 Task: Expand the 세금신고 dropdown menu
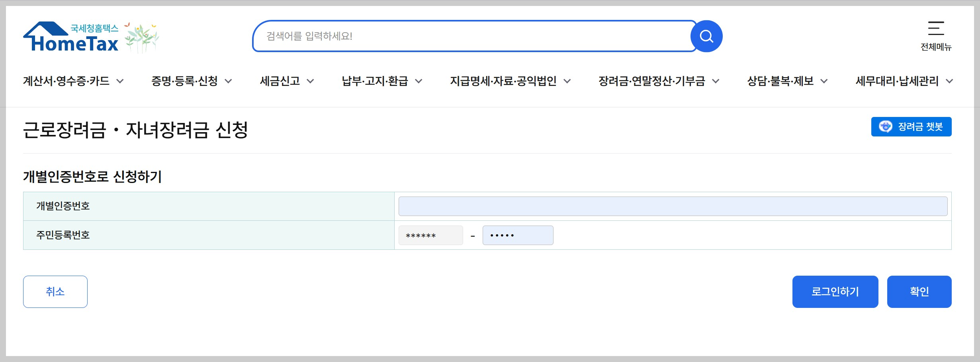coord(280,81)
